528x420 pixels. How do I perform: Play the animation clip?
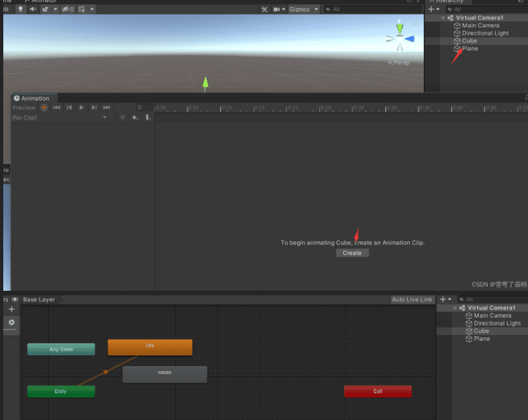(x=81, y=107)
